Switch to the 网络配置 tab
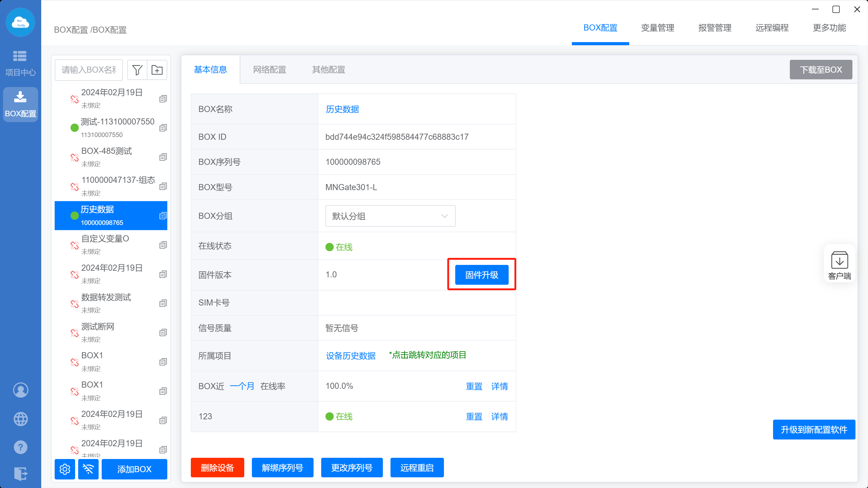Image resolution: width=868 pixels, height=488 pixels. click(270, 70)
